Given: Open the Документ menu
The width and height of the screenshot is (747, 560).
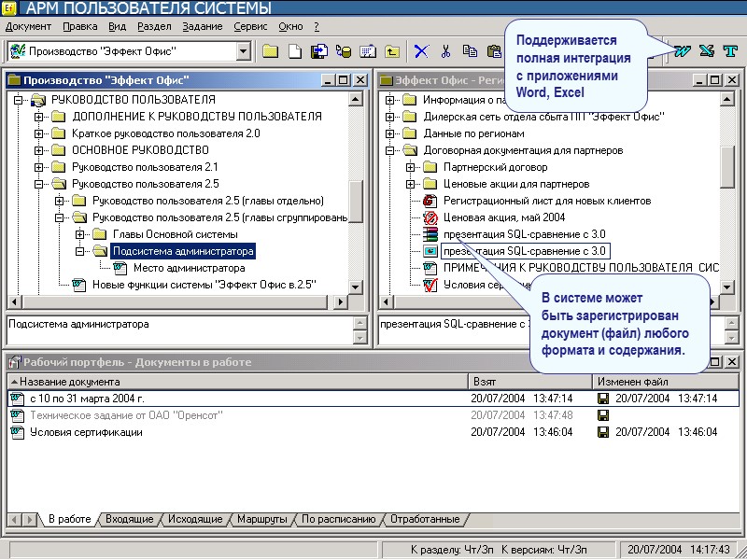Looking at the screenshot, I should pyautogui.click(x=28, y=27).
